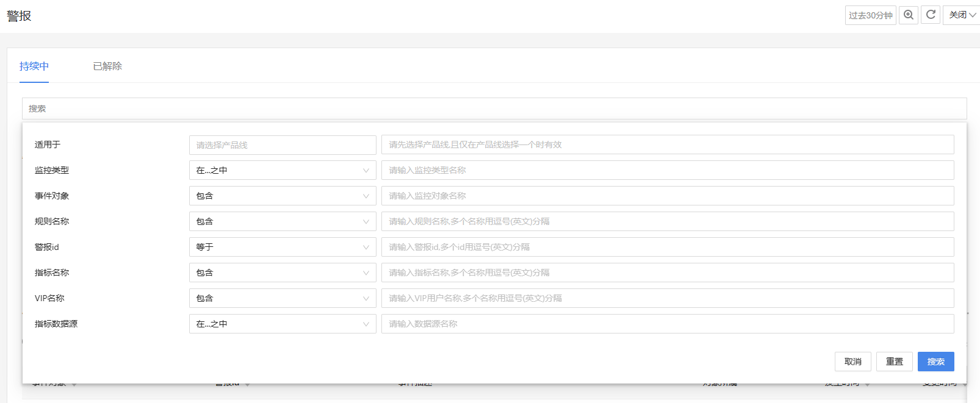
Task: Click the blue 搜索 search button
Action: pos(935,362)
